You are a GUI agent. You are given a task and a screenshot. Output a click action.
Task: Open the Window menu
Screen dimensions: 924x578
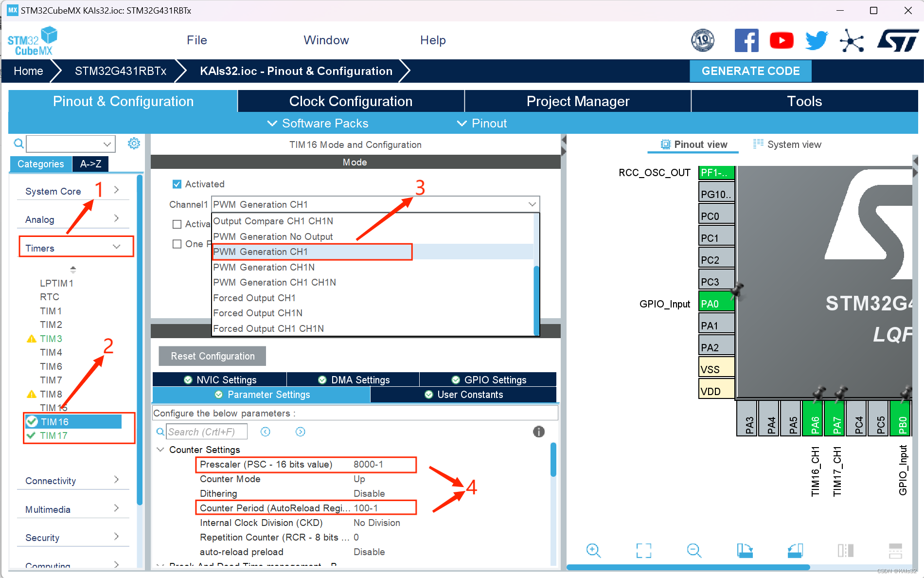click(326, 40)
